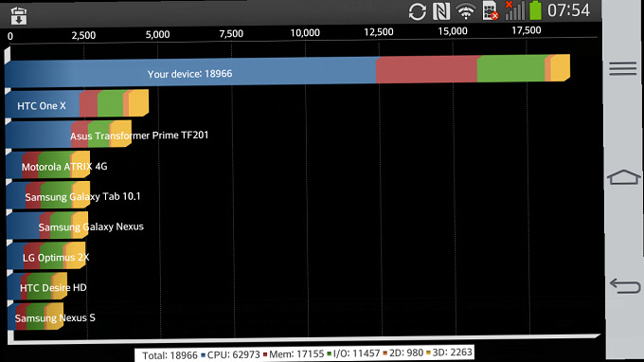Click the 'Mem: 17155' legend entry
Image resolution: width=644 pixels, height=362 pixels.
click(294, 353)
